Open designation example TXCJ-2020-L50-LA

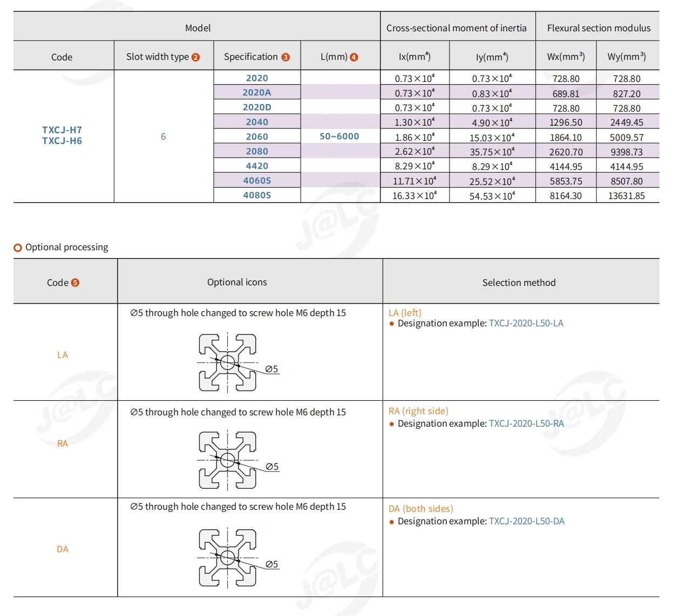(x=526, y=324)
